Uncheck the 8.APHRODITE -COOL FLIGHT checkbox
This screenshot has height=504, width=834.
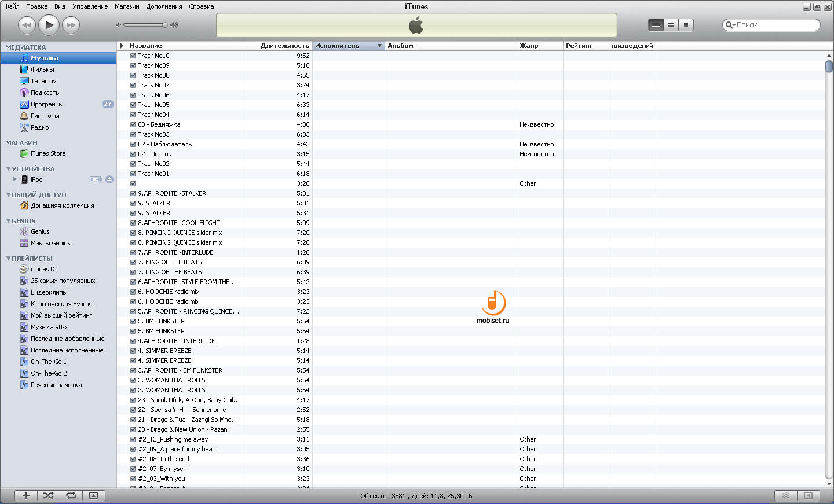pyautogui.click(x=133, y=223)
